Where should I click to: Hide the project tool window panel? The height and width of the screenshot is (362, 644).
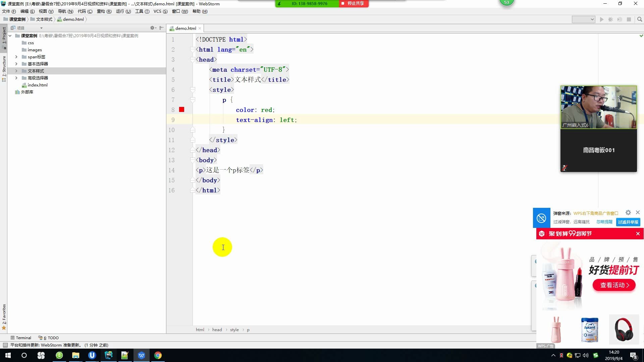162,28
